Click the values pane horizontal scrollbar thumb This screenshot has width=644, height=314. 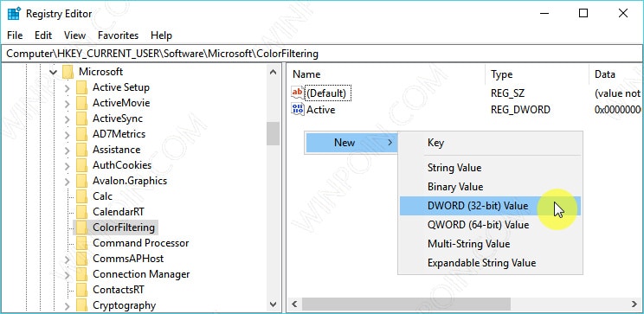pos(406,304)
